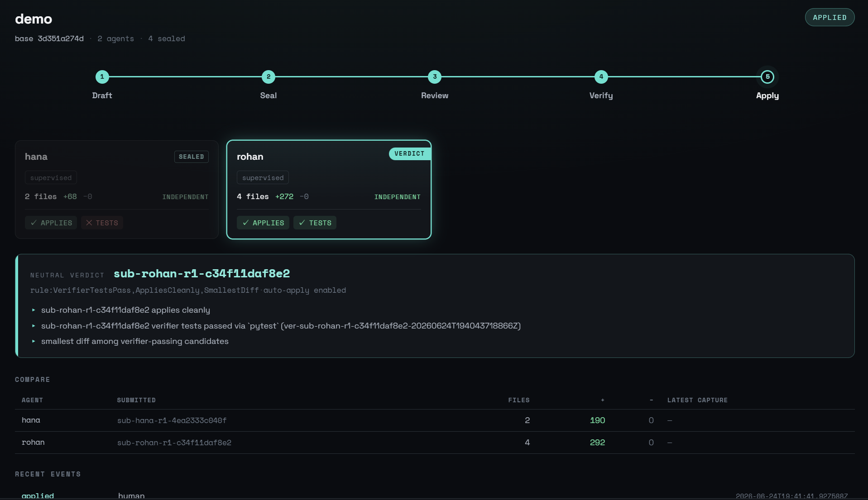The width and height of the screenshot is (868, 500).
Task: Click the '4 files' text on rohan card
Action: (253, 196)
